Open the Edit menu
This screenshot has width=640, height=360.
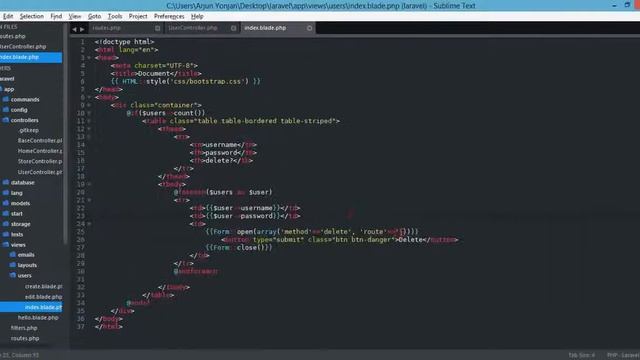8,16
